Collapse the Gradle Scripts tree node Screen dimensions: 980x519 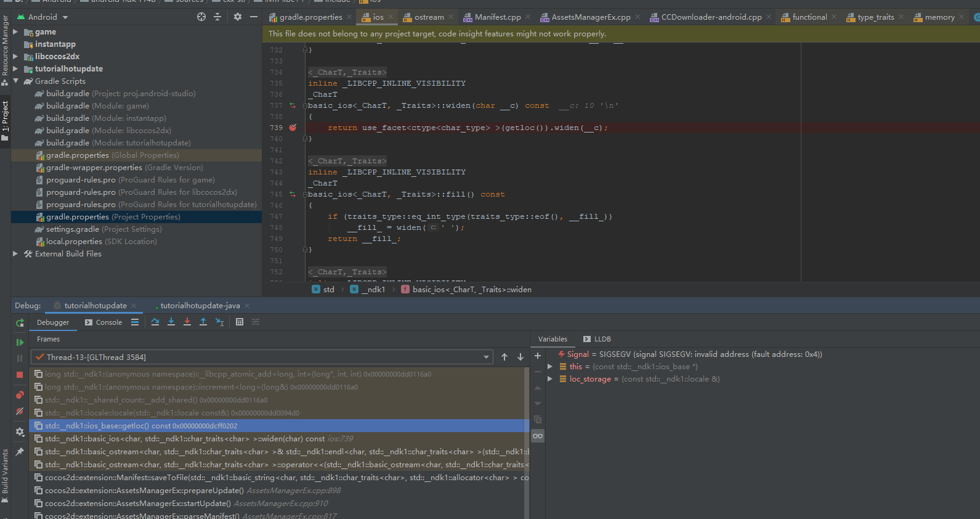click(x=16, y=81)
